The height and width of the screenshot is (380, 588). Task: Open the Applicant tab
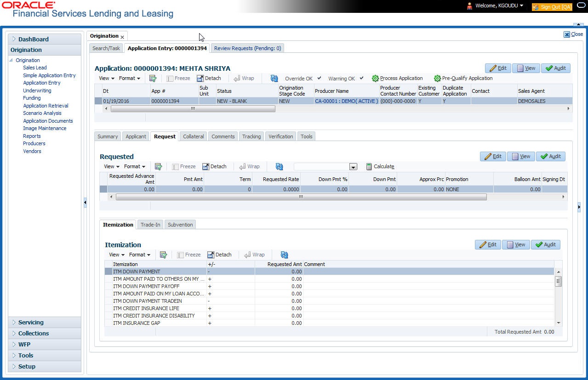coord(136,136)
